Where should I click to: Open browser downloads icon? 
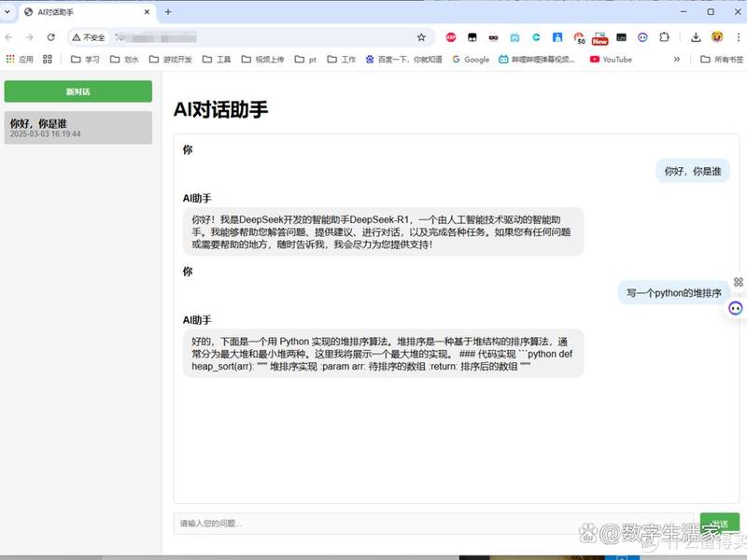pos(696,37)
